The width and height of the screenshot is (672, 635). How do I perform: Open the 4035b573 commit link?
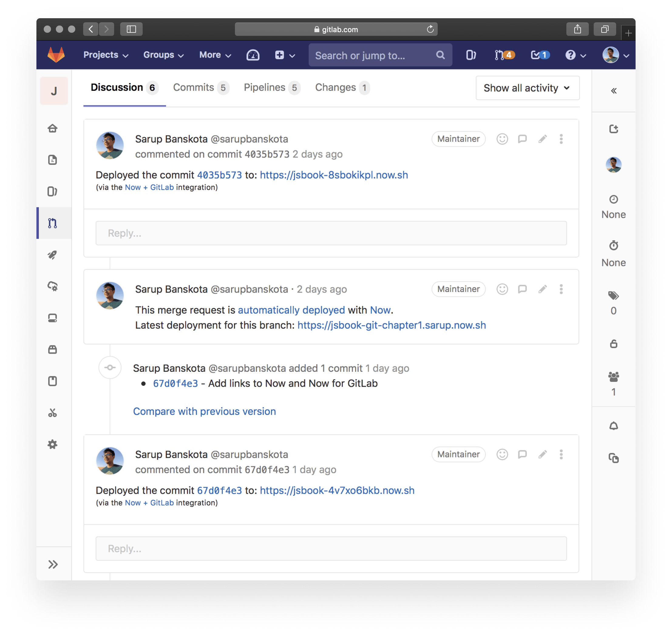coord(219,175)
